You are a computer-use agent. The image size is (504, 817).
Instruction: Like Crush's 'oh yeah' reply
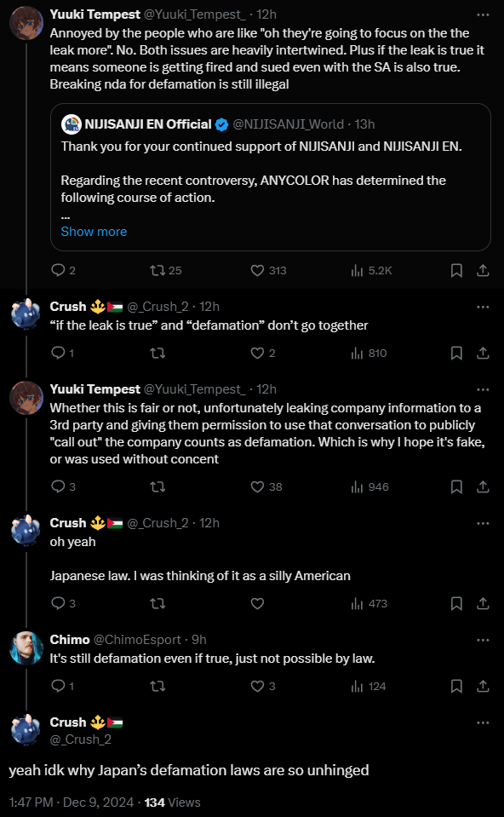(x=257, y=603)
